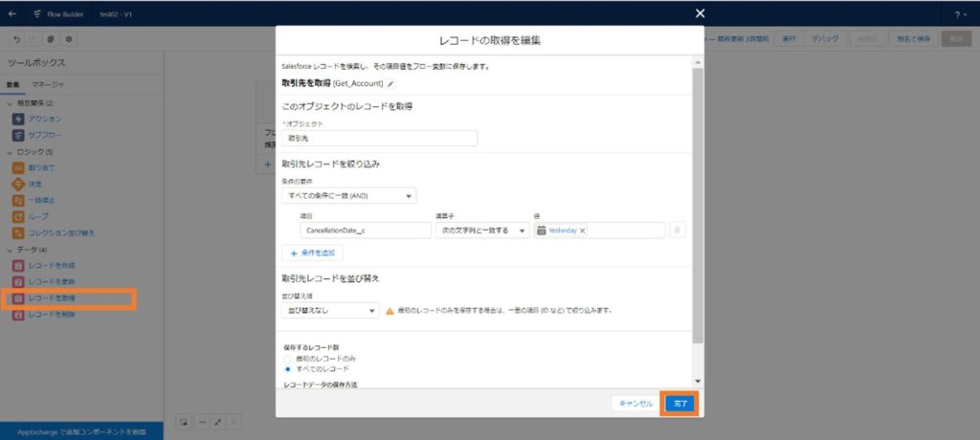Select 最初のレコードのみ radio option
980x440 pixels.
(287, 359)
